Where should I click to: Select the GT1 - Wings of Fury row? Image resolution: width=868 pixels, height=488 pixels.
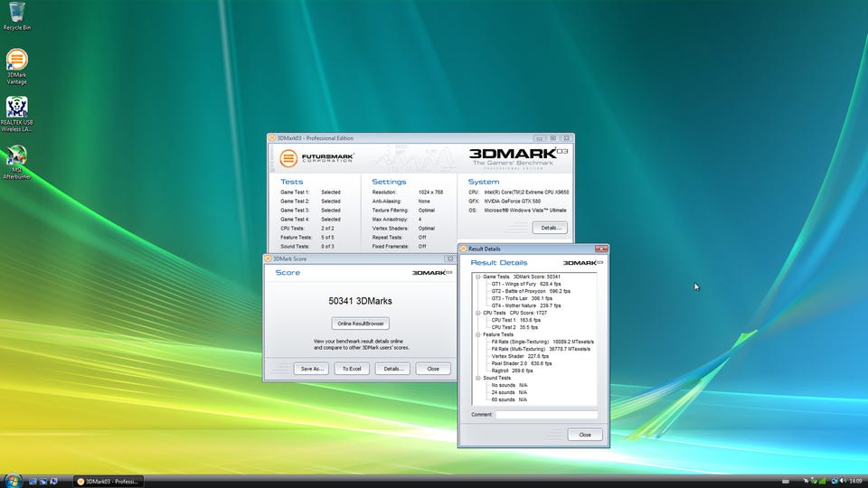point(526,284)
